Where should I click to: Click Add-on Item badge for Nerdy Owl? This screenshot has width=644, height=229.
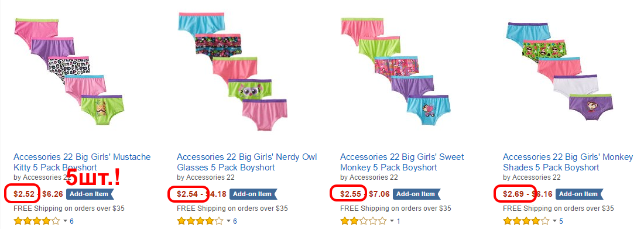tap(252, 194)
